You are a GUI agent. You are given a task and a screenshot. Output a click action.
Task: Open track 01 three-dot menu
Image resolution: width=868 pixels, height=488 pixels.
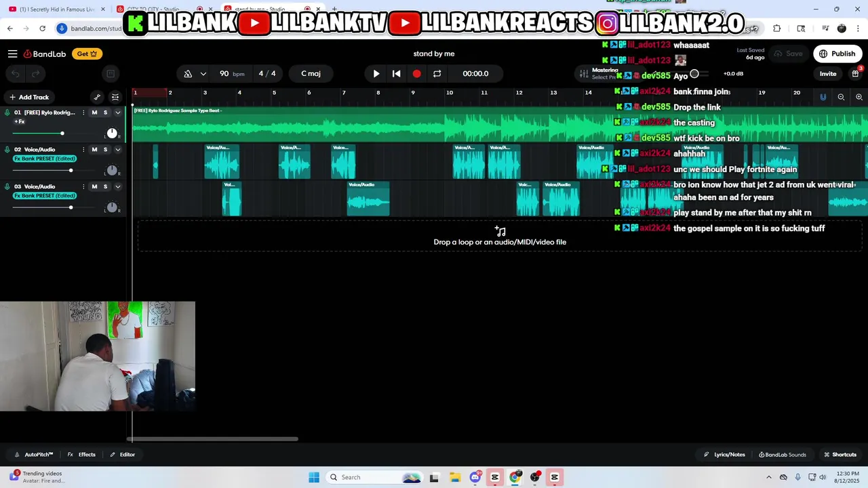tap(83, 113)
